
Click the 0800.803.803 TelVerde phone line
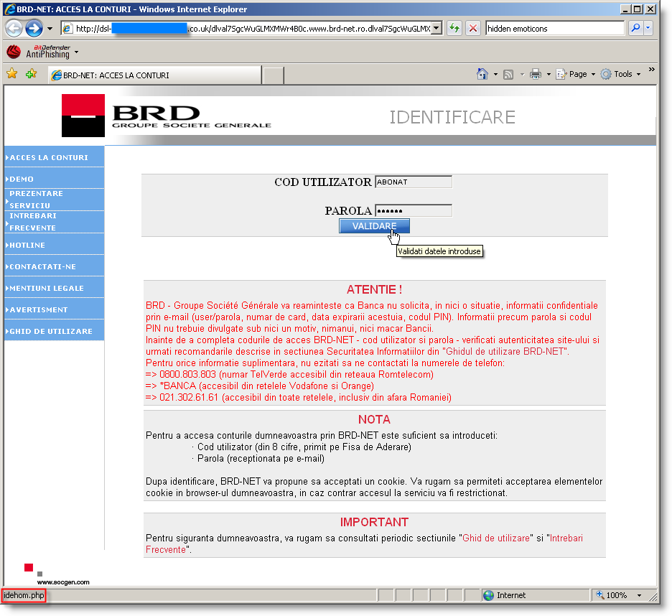[290, 374]
